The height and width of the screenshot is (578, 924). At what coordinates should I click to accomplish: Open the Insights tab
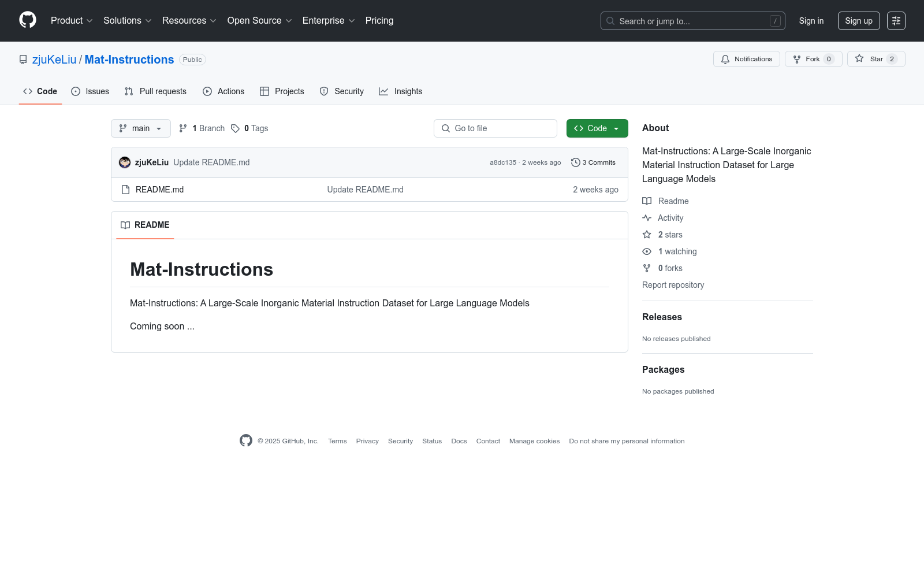point(400,91)
